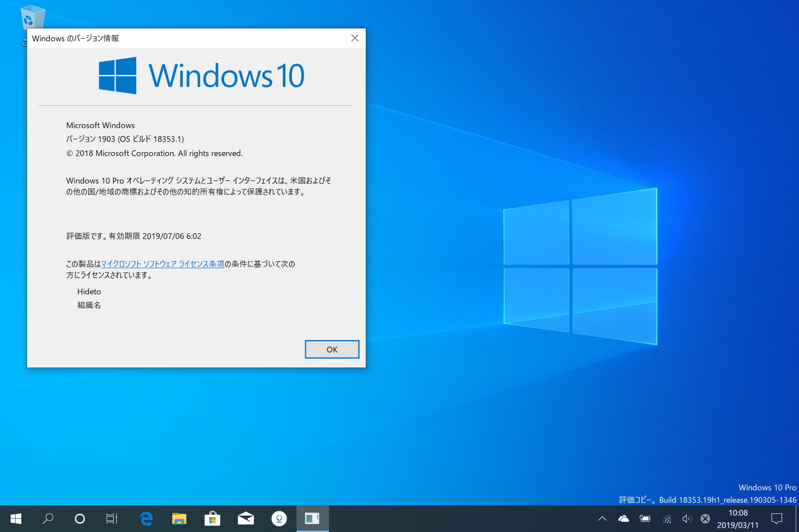This screenshot has height=532, width=799.
Task: Click OK to dismiss the version dialog
Action: point(331,349)
